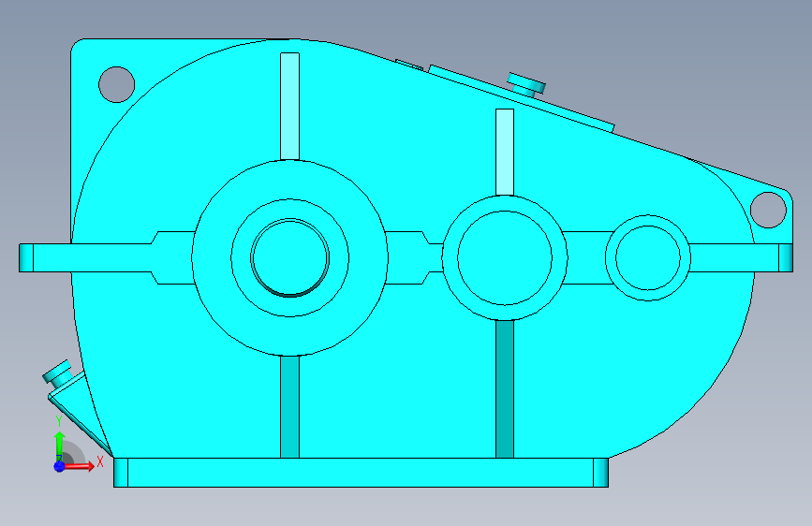Select the small right shaft bore face
Image resolution: width=812 pixels, height=526 pixels.
click(x=648, y=257)
